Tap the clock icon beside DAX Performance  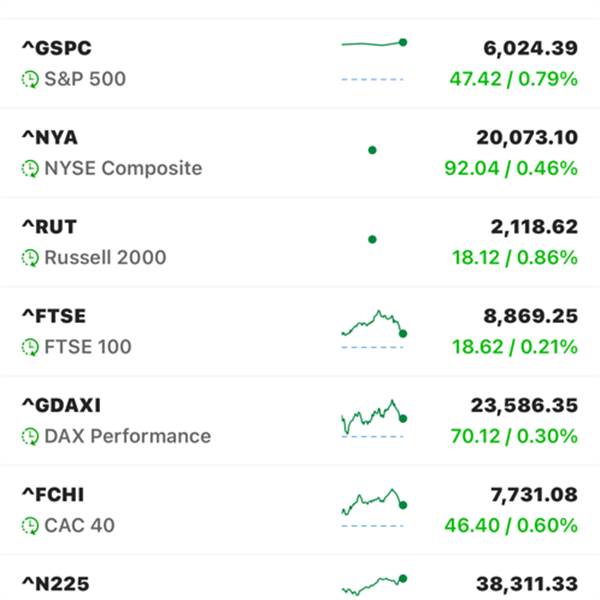pyautogui.click(x=30, y=437)
